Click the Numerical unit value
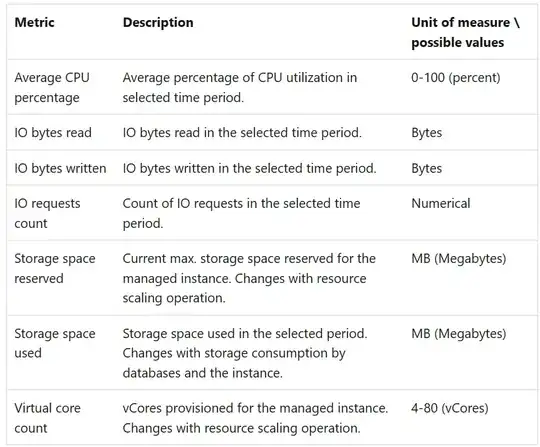Image resolution: width=540 pixels, height=447 pixels. point(441,203)
